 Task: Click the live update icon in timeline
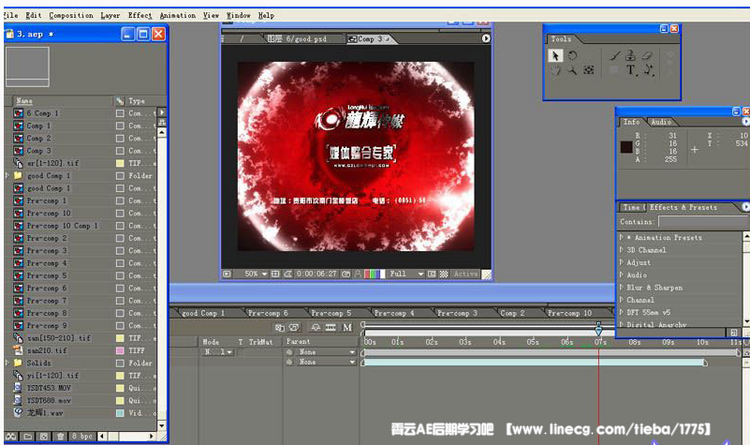point(279,327)
